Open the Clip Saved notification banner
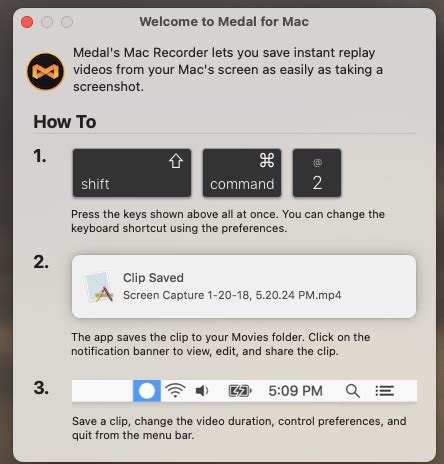 tap(244, 287)
